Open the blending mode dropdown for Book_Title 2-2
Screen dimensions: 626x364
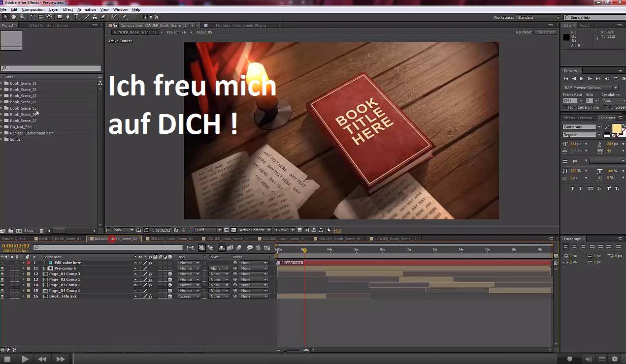[189, 297]
